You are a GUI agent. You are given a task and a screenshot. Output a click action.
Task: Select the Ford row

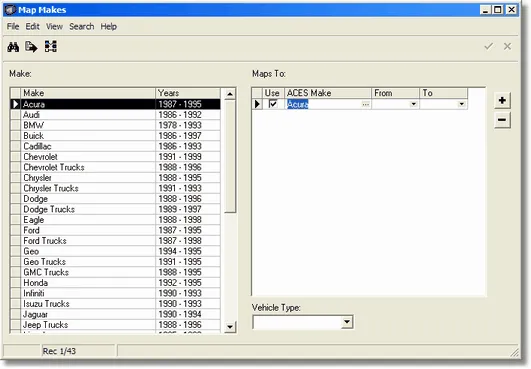click(x=115, y=230)
